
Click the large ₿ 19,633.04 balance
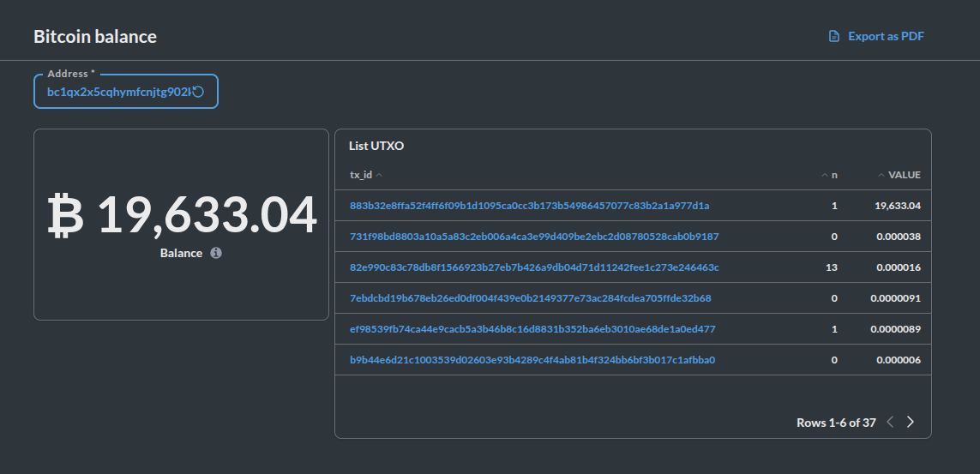[x=182, y=215]
